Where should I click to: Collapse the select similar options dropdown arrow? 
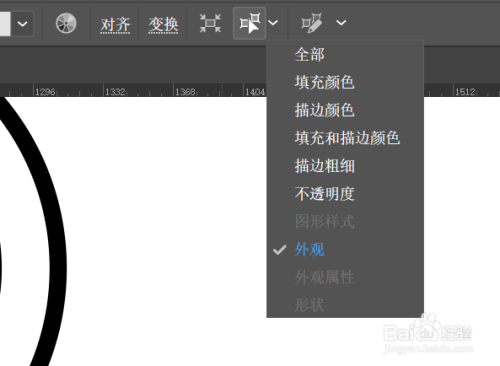coord(273,23)
